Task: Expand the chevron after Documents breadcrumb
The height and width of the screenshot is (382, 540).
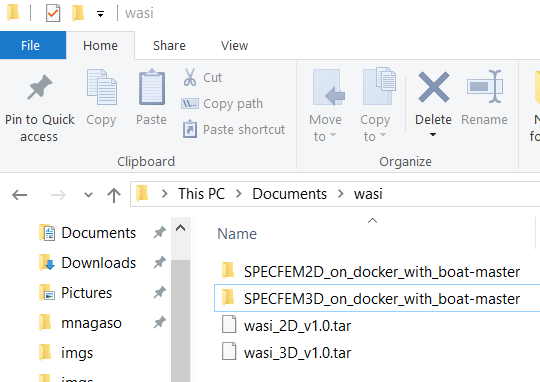Action: (341, 194)
